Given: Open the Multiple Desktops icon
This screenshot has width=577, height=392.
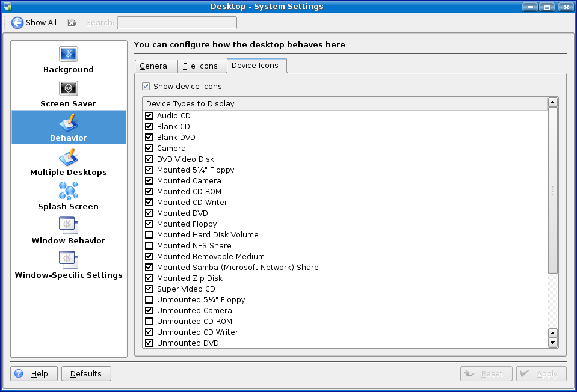Looking at the screenshot, I should 68,158.
